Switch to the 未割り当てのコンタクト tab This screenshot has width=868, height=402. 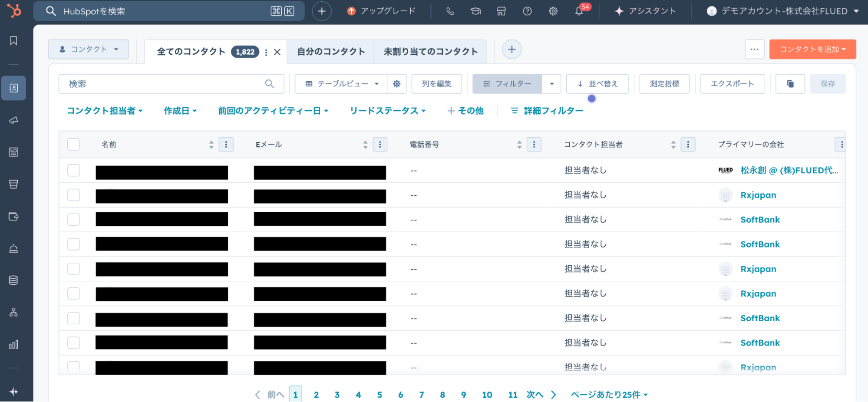(430, 52)
